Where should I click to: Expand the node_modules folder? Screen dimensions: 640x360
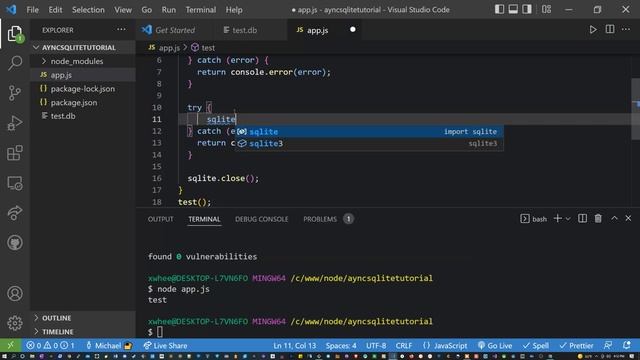[83, 61]
